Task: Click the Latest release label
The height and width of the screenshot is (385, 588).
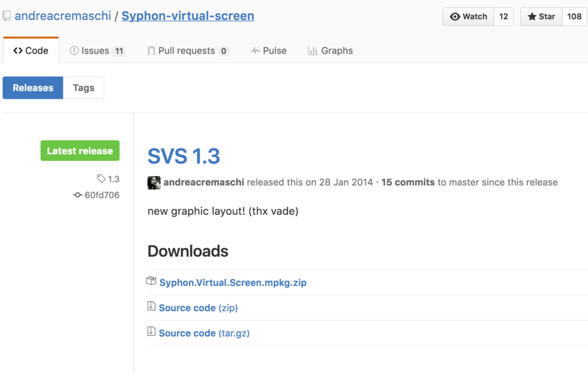Action: pyautogui.click(x=80, y=151)
